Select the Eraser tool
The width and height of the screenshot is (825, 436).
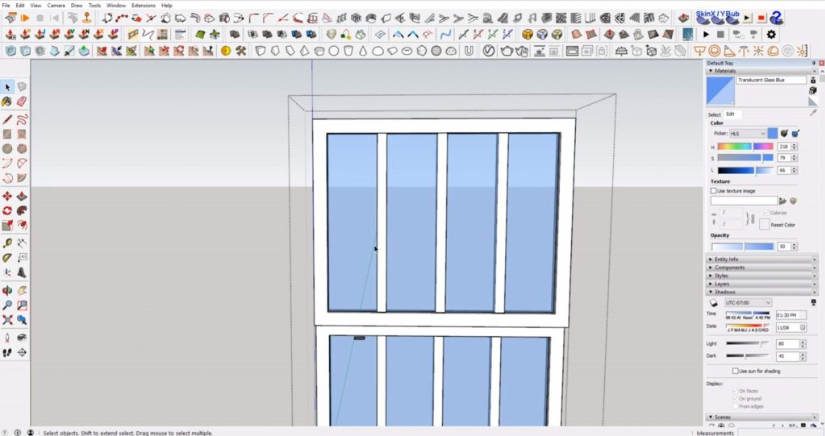click(x=22, y=102)
